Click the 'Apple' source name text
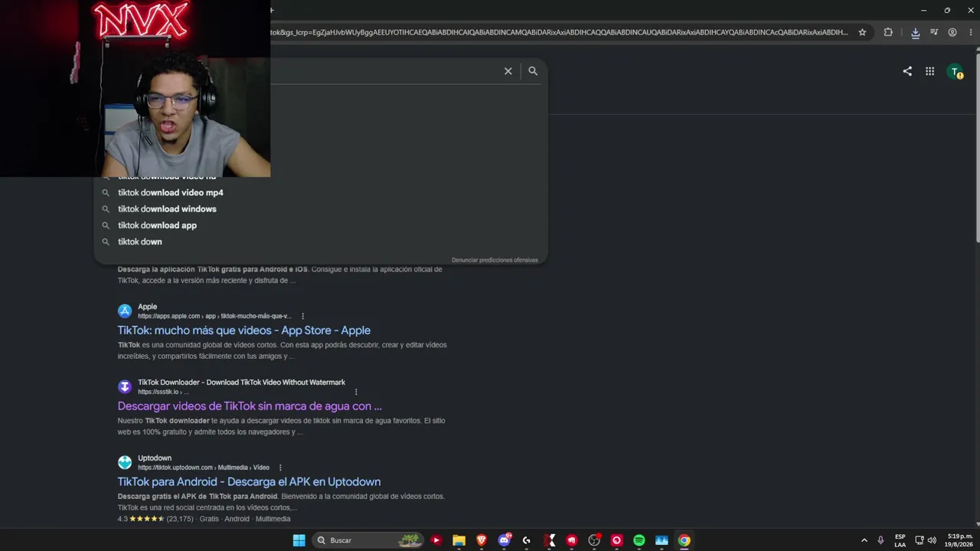 (x=147, y=306)
